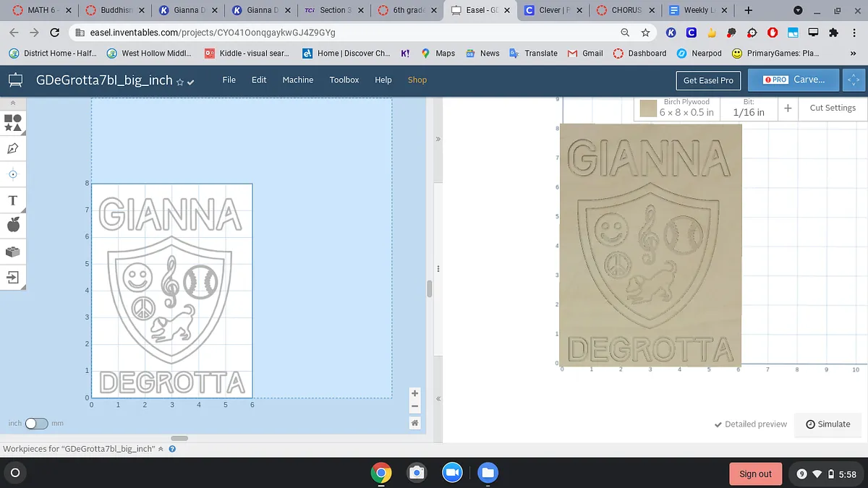Open the Shop menu link

pos(417,80)
